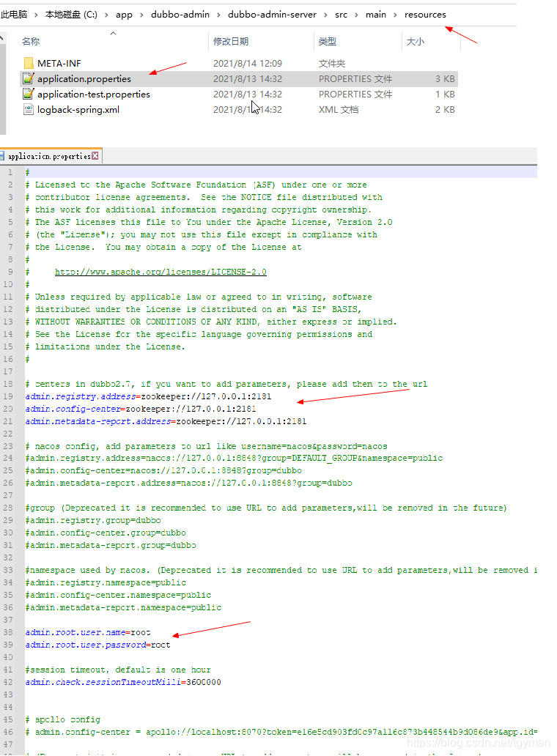Expand chevron after resources-preceding main breadcrumb
Screen dimensions: 557x756
coord(396,15)
